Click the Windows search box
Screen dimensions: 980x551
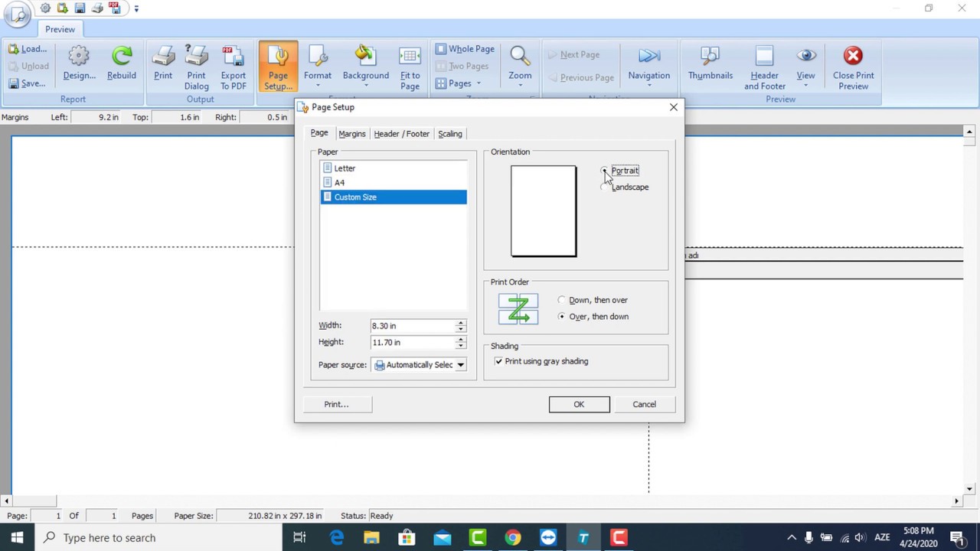point(158,538)
